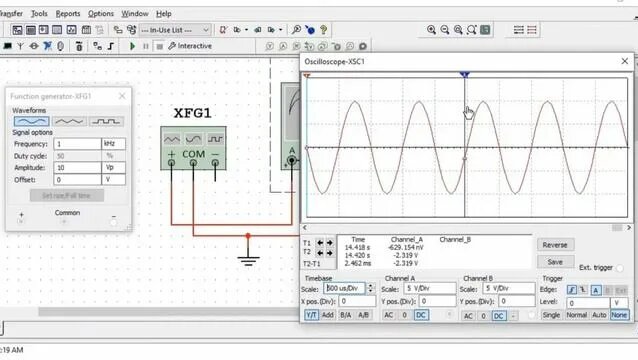This screenshot has height=360, width=638.
Task: Click the oscilloscope display horizontal scrollbar
Action: (x=467, y=228)
